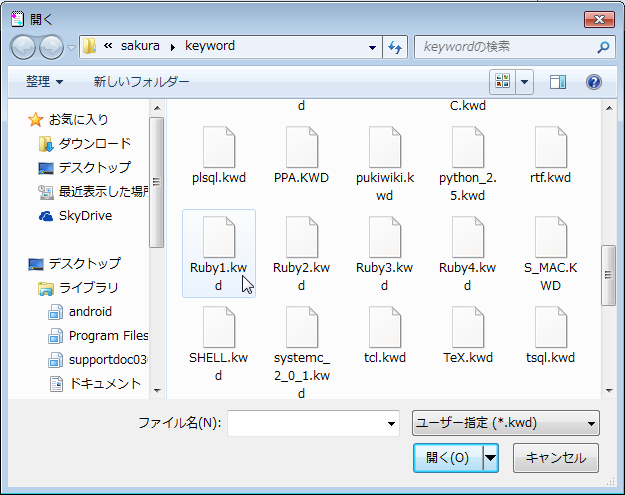Select the sakura breadcrumb in the address bar

(x=140, y=46)
